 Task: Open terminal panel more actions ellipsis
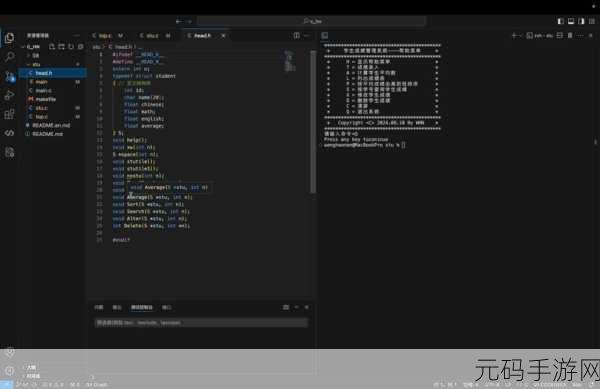580,36
